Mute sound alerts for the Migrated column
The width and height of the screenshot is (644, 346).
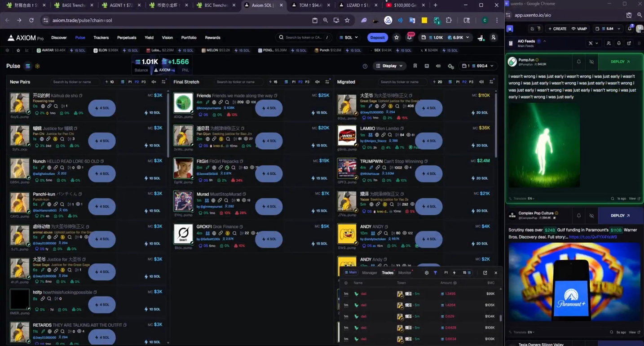click(x=481, y=82)
